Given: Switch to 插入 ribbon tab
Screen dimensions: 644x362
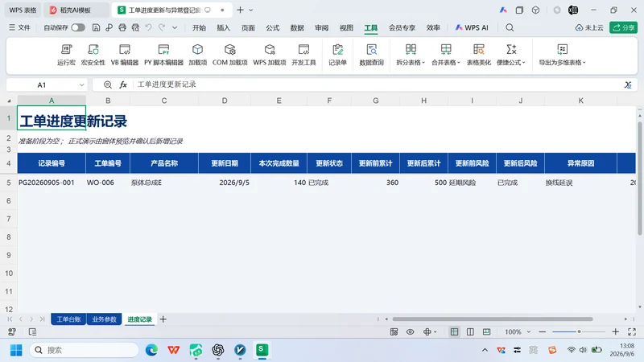Looking at the screenshot, I should click(x=224, y=27).
